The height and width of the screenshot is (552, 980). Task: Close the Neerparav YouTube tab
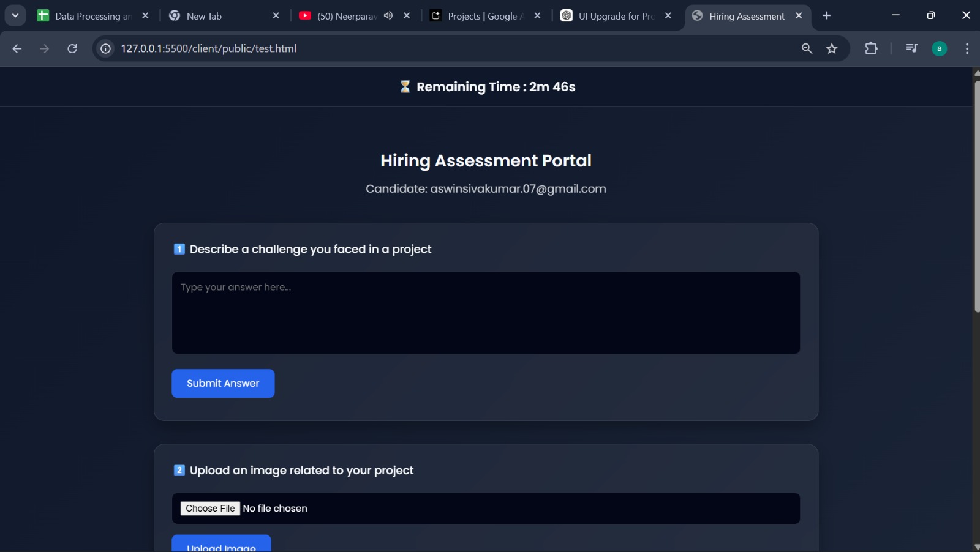point(407,16)
